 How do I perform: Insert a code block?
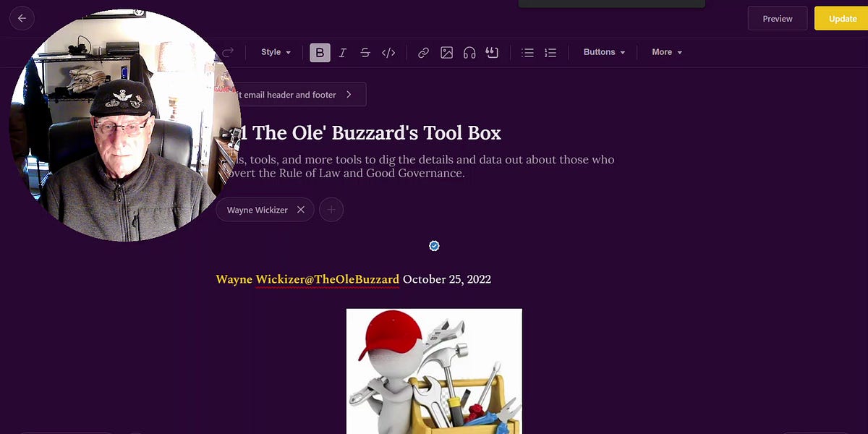click(388, 52)
